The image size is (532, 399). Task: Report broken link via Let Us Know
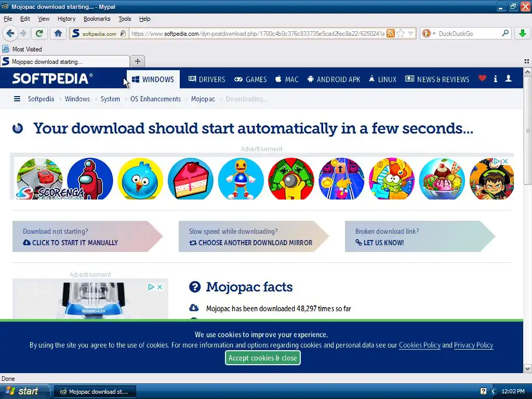420,236
